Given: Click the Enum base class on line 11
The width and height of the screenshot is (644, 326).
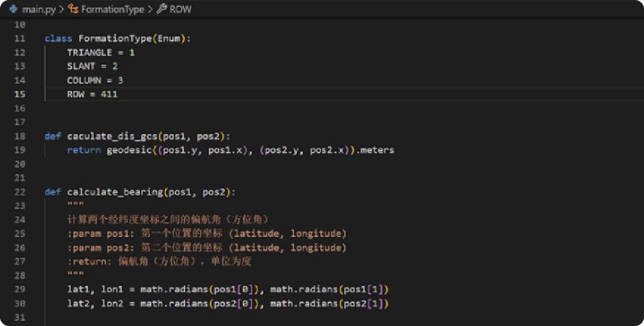Looking at the screenshot, I should tap(168, 39).
